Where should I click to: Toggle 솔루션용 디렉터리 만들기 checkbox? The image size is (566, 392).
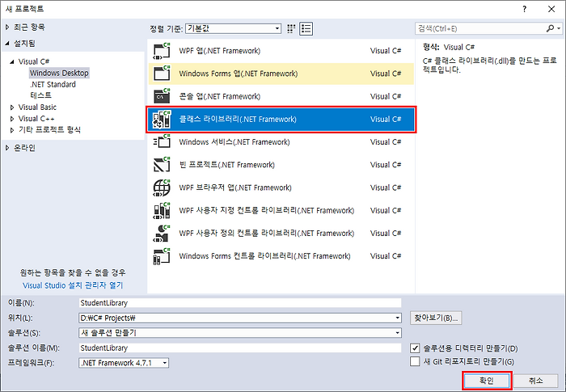click(415, 348)
